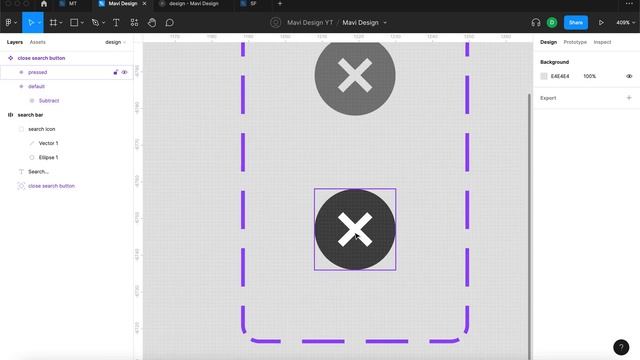
Task: Open the top-right more options ellipsis
Action: [x=629, y=3]
